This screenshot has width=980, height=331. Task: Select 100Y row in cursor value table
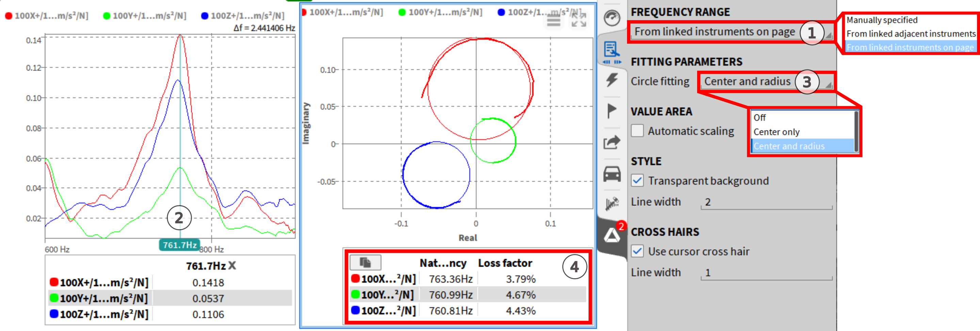[170, 298]
